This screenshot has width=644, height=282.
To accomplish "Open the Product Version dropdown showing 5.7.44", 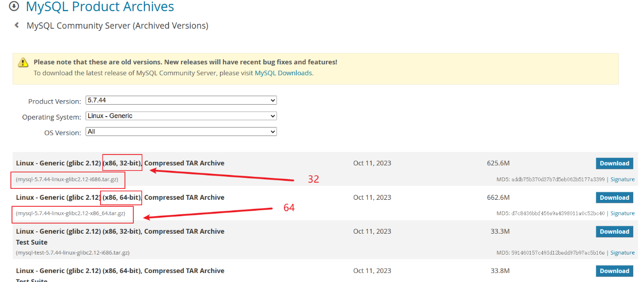I will (181, 100).
